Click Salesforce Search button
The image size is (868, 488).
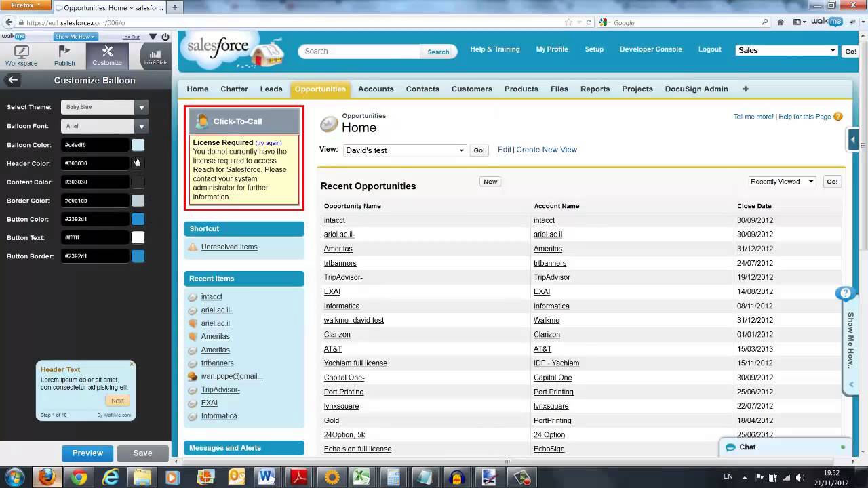coord(438,52)
